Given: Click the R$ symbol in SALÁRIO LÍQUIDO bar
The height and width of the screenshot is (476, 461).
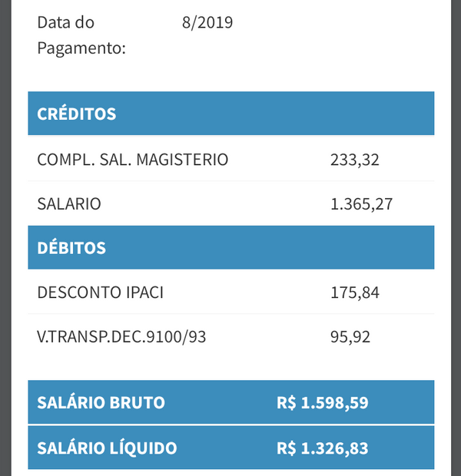Looking at the screenshot, I should [x=287, y=448].
